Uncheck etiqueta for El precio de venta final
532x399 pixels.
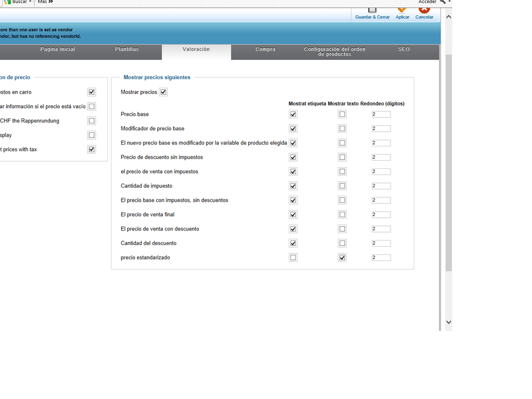(293, 214)
